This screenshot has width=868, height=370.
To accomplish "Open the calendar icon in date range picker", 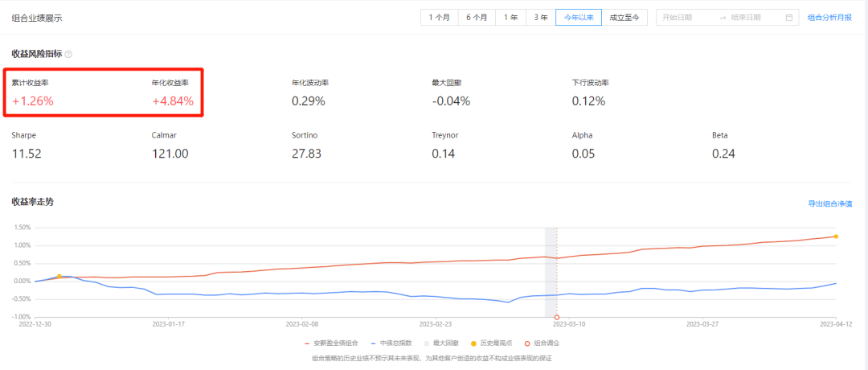I will (789, 17).
